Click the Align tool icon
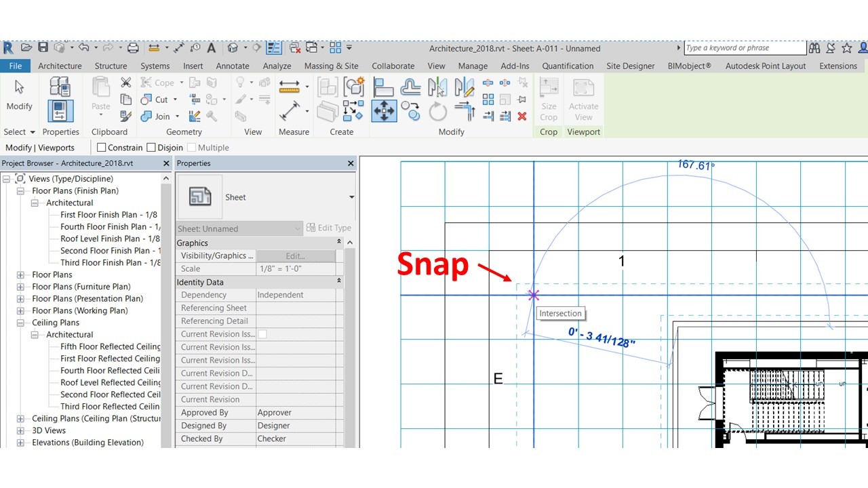The height and width of the screenshot is (488, 868). [x=384, y=87]
